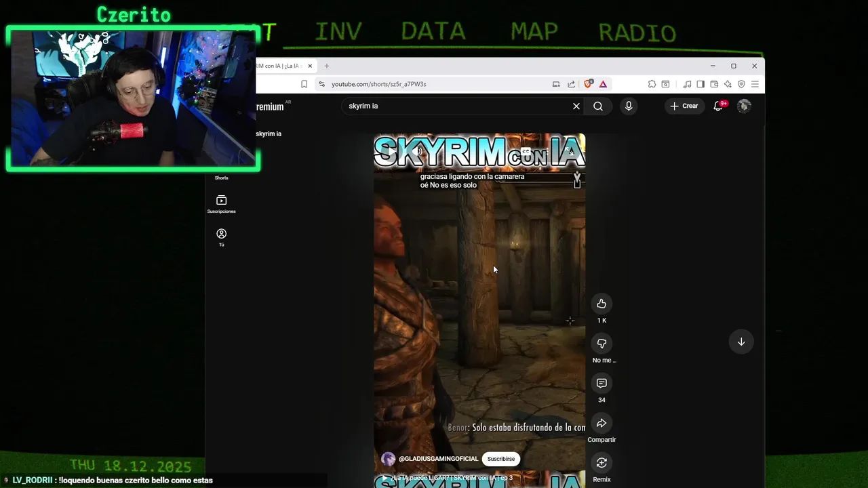This screenshot has width=868, height=488.
Task: Run search with magnifying glass button
Action: click(598, 106)
